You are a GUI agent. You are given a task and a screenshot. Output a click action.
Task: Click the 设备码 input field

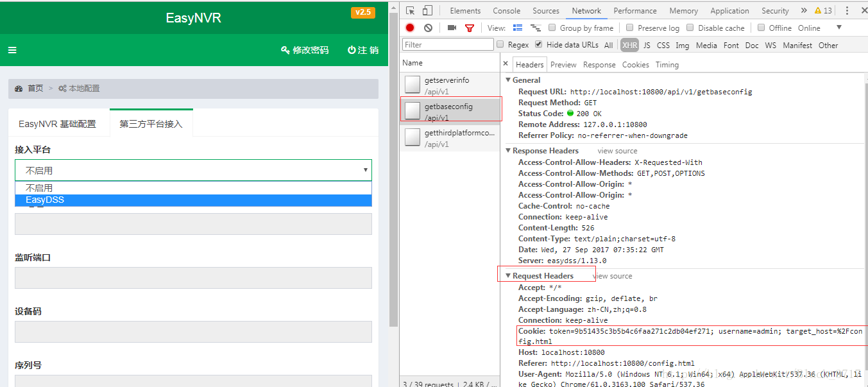pyautogui.click(x=193, y=332)
